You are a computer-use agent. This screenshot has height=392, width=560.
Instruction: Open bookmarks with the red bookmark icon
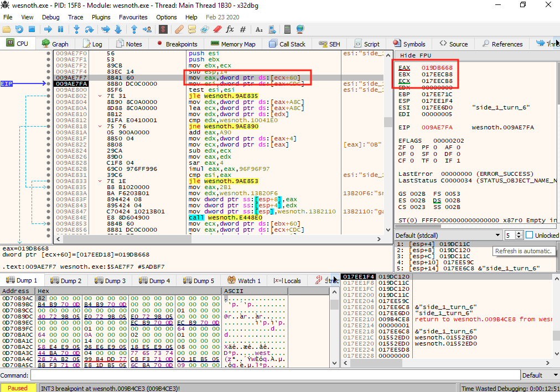pyautogui.click(x=217, y=29)
